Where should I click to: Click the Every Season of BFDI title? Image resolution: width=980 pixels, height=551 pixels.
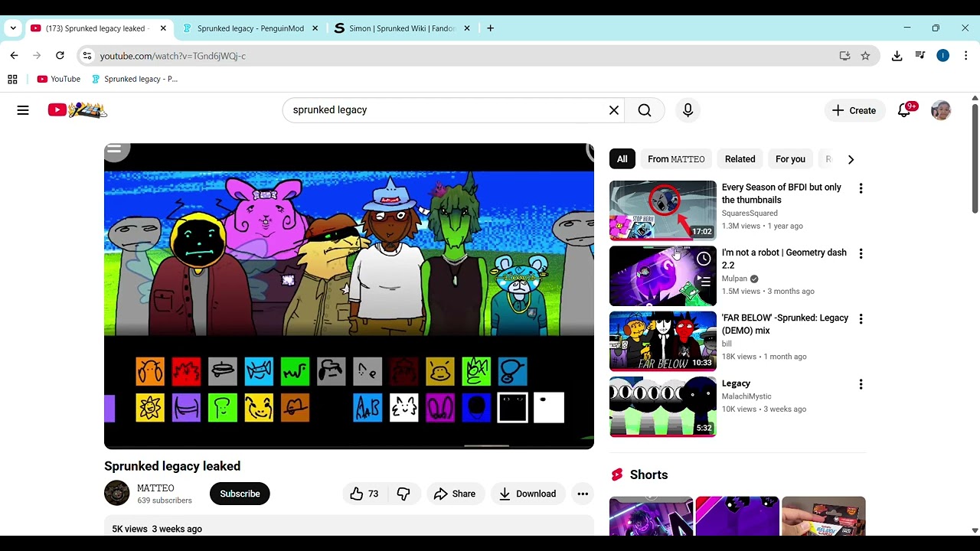782,194
